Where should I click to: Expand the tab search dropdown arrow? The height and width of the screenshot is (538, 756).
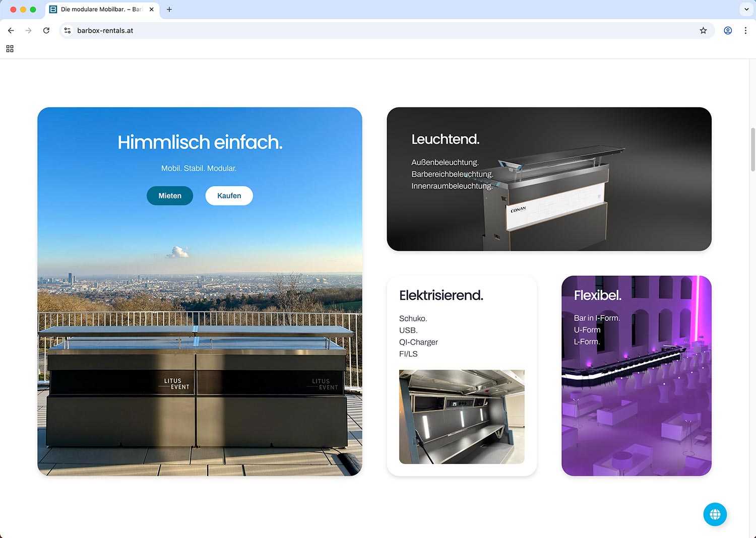[x=746, y=10]
